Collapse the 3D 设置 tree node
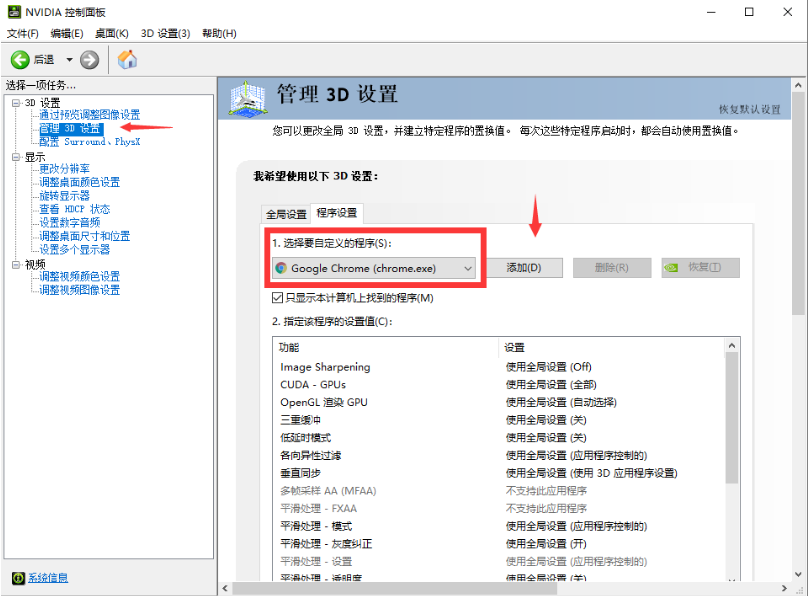Screen dimensions: 808x596 16,103
